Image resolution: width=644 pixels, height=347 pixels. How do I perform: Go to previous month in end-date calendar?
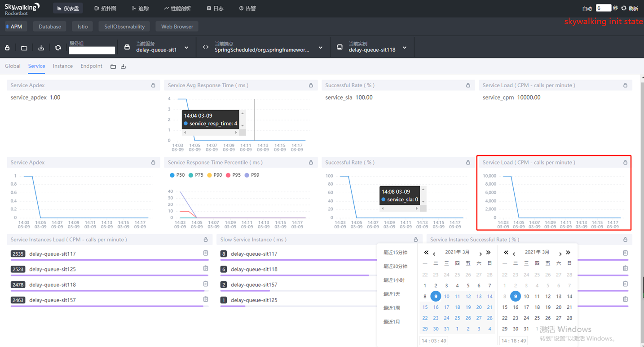click(514, 254)
